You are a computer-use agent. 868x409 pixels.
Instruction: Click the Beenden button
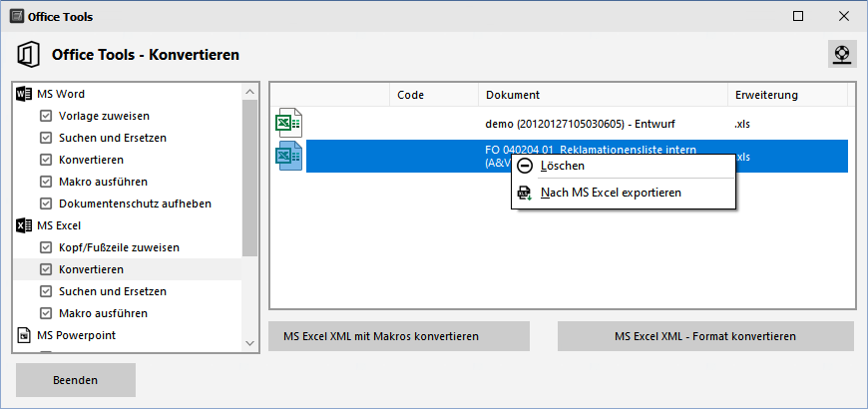[75, 380]
